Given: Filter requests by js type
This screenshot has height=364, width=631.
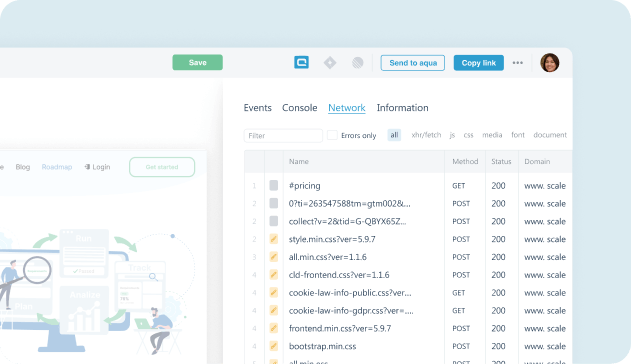Looking at the screenshot, I should coord(452,135).
